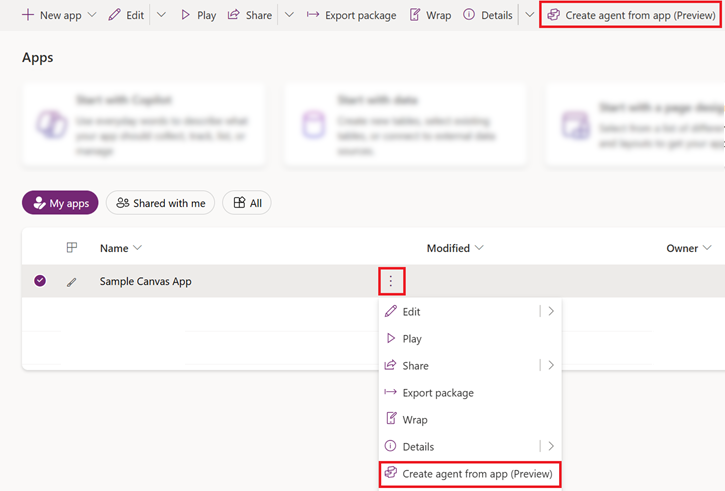
Task: Click Export package in the top toolbar
Action: (351, 15)
